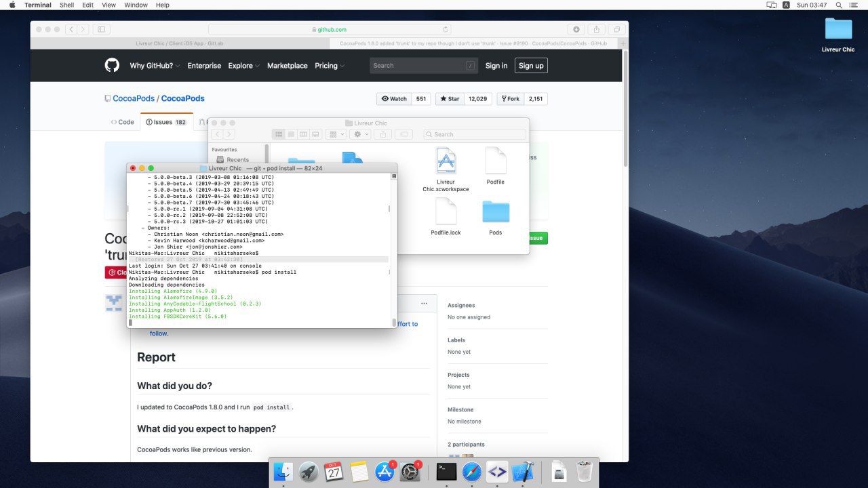Click the GitHub search field
Image resolution: width=868 pixels, height=488 pixels.
423,65
